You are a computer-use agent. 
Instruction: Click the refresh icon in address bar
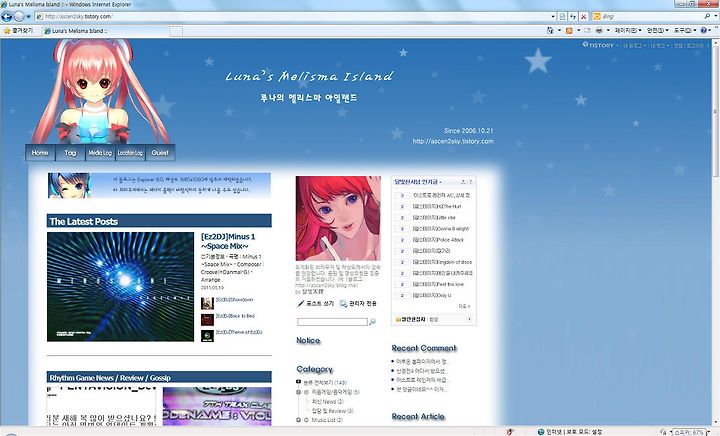(x=573, y=17)
